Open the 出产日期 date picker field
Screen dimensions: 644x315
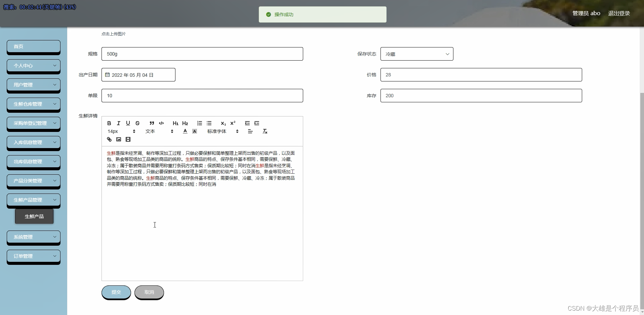[x=138, y=75]
